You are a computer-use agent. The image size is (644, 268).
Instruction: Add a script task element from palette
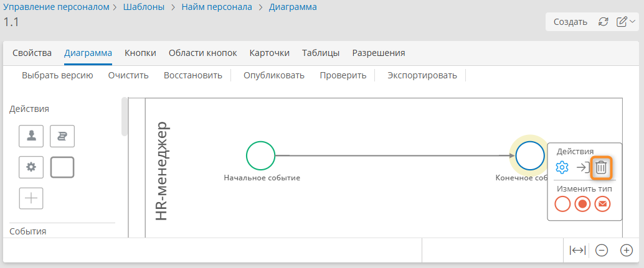pyautogui.click(x=62, y=136)
